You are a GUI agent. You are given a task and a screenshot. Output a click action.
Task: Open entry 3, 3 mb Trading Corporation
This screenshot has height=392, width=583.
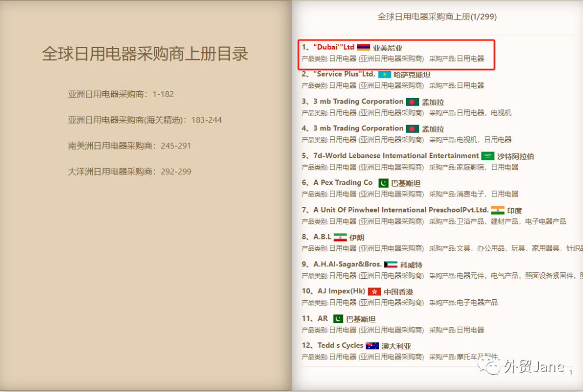pyautogui.click(x=358, y=101)
